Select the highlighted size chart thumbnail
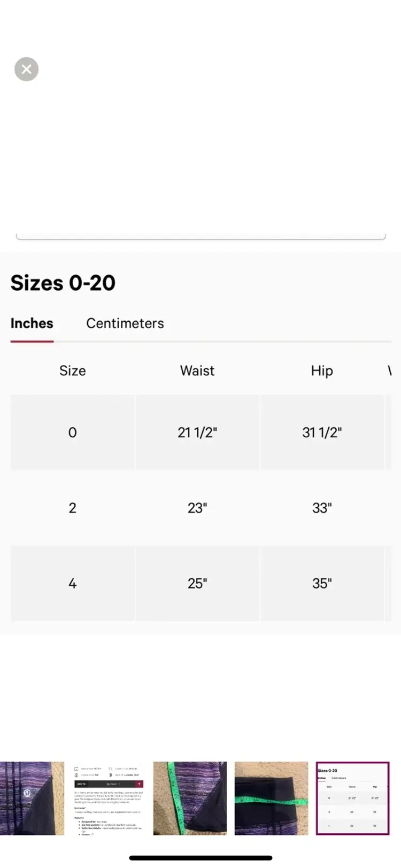Screen dimensions: 401x868 click(352, 798)
